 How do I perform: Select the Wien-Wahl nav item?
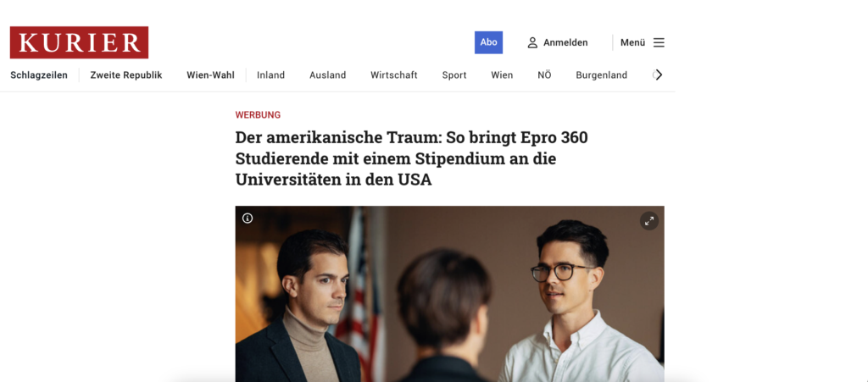(x=210, y=75)
